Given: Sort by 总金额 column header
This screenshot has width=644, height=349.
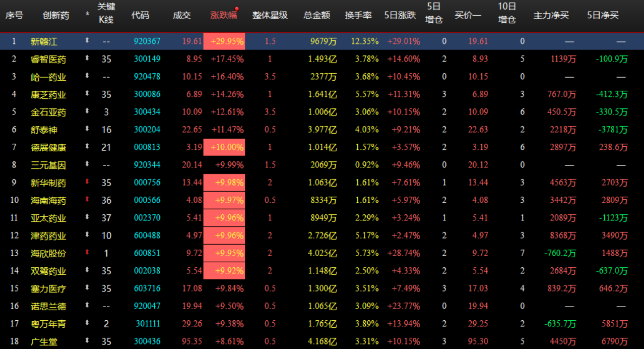Looking at the screenshot, I should pyautogui.click(x=317, y=15).
